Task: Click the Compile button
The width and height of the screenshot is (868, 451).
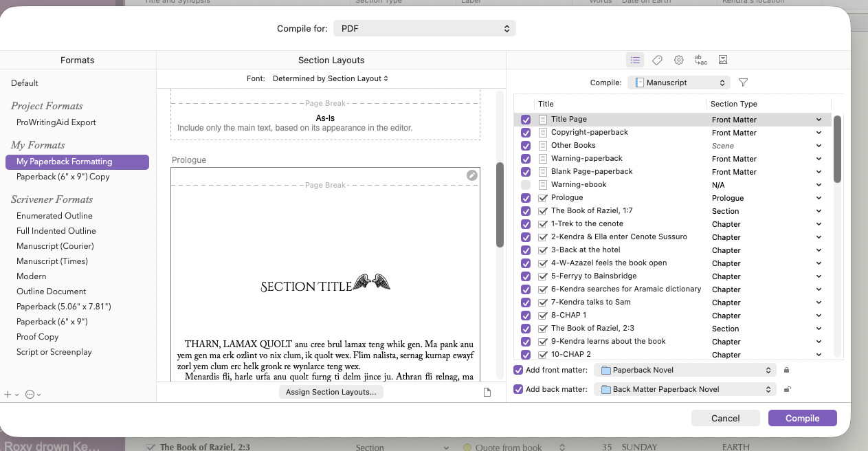Action: pos(802,418)
